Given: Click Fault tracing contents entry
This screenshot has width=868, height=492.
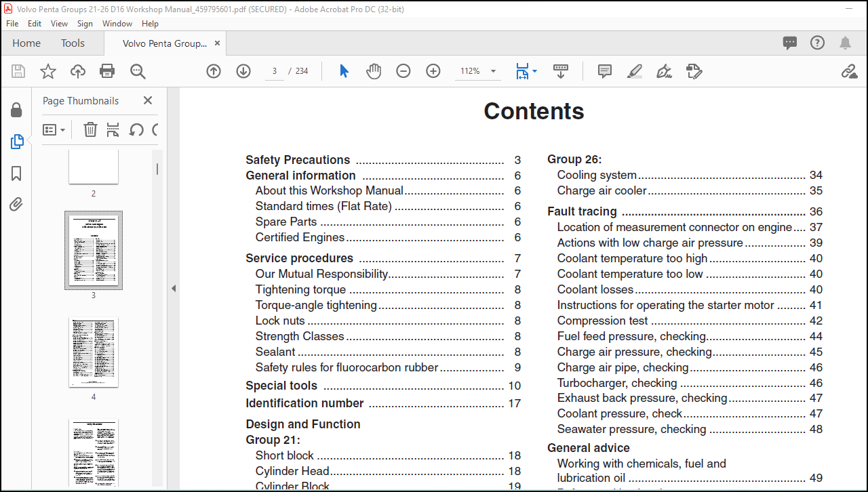Looking at the screenshot, I should (685, 211).
